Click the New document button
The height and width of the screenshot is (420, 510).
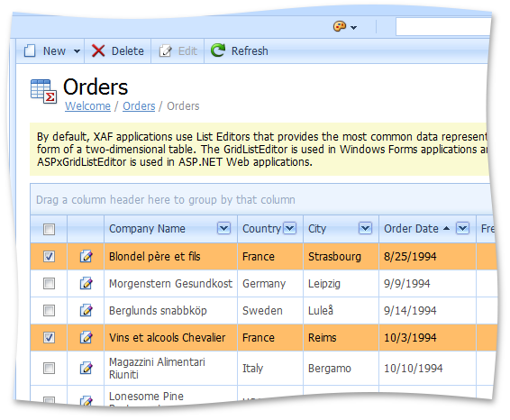(45, 51)
